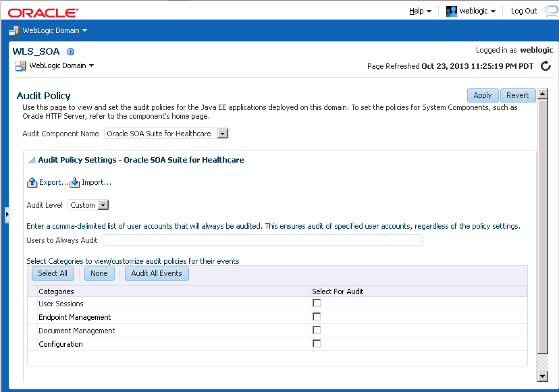The height and width of the screenshot is (392, 559).
Task: Expand the left navigation panel arrow
Action: [7, 215]
